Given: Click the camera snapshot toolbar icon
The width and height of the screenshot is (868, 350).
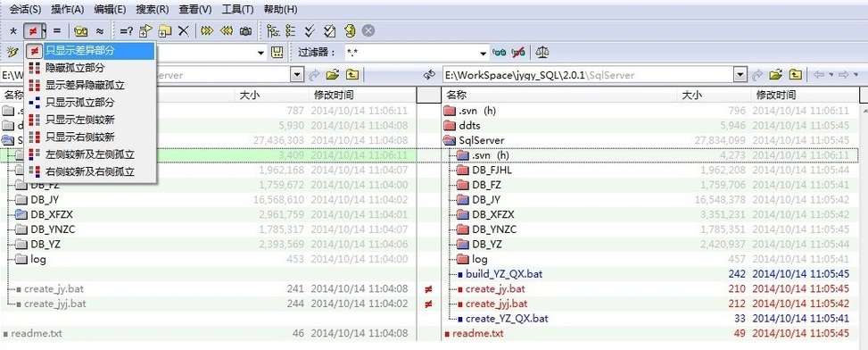Looking at the screenshot, I should [245, 31].
